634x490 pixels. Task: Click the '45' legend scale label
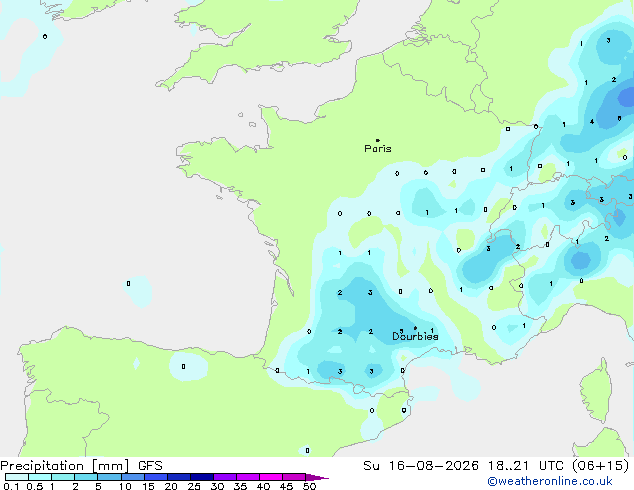[286, 486]
